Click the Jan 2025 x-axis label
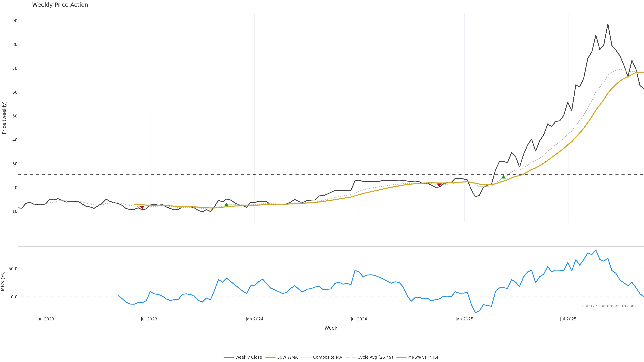The height and width of the screenshot is (362, 644). pos(464,319)
